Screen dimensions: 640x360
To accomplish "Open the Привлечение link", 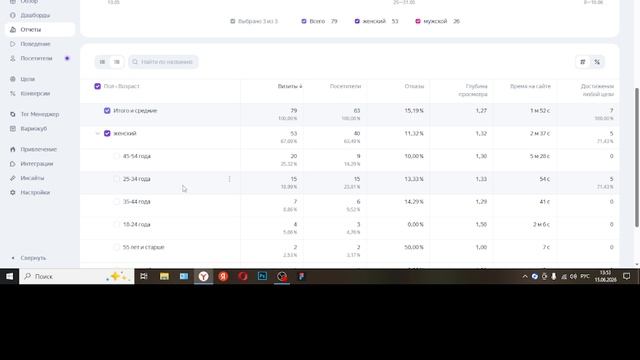I will [38, 149].
